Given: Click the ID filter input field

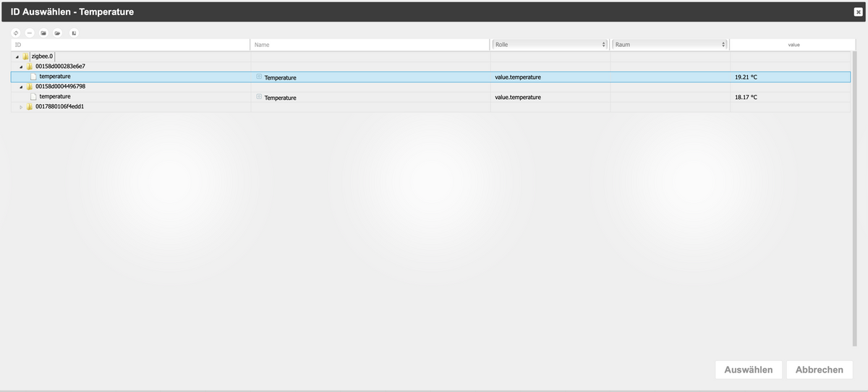Looking at the screenshot, I should [130, 45].
